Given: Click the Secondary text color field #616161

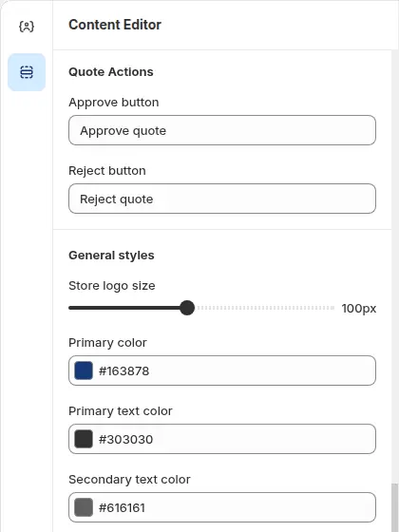Looking at the screenshot, I should (x=222, y=507).
